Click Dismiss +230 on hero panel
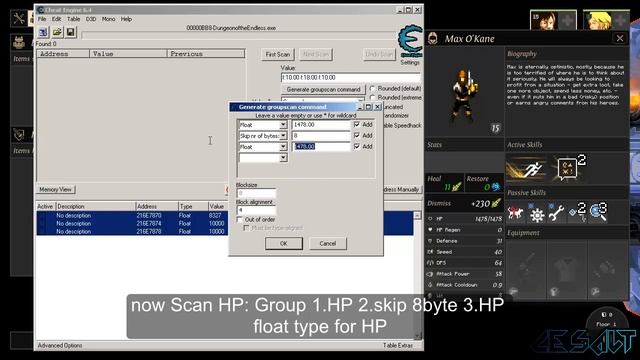 pos(464,203)
